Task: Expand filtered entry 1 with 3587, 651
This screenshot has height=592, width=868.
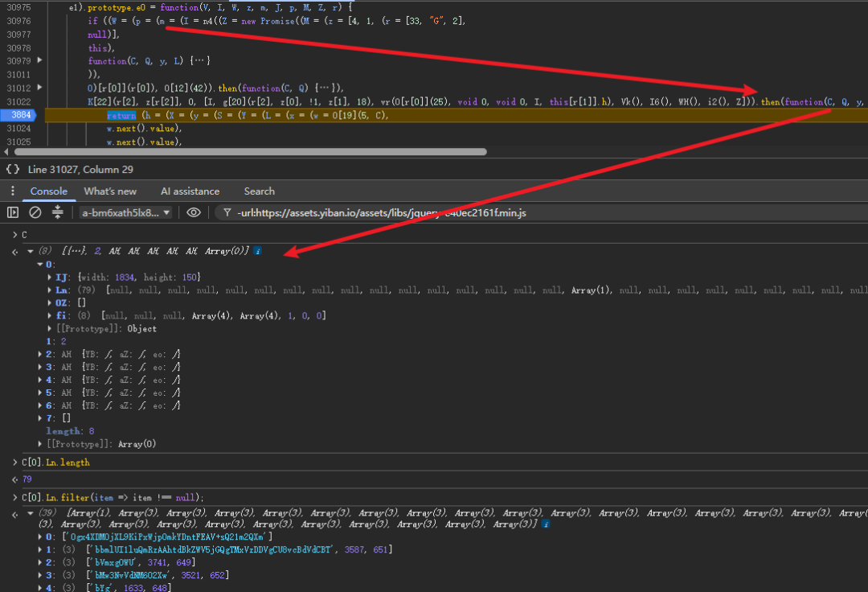Action: [40, 549]
